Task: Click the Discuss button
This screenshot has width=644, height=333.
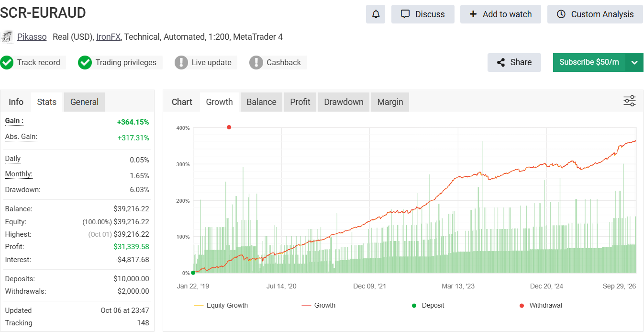Action: (422, 14)
